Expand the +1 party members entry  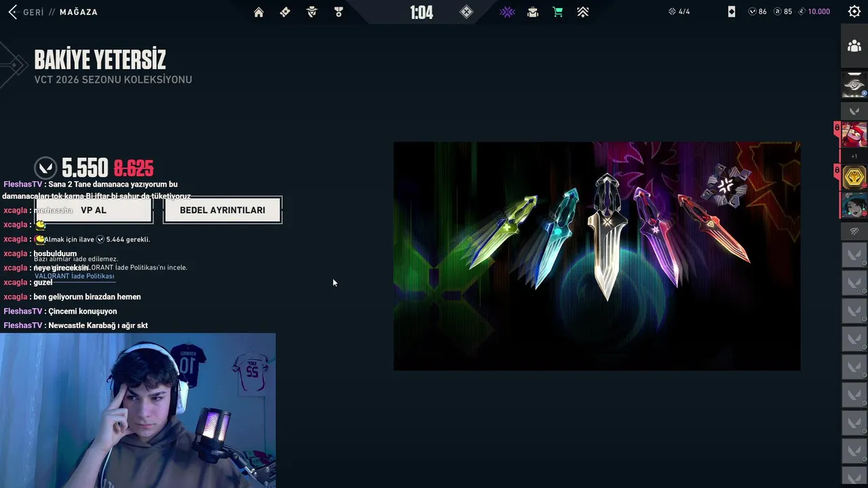click(x=854, y=156)
